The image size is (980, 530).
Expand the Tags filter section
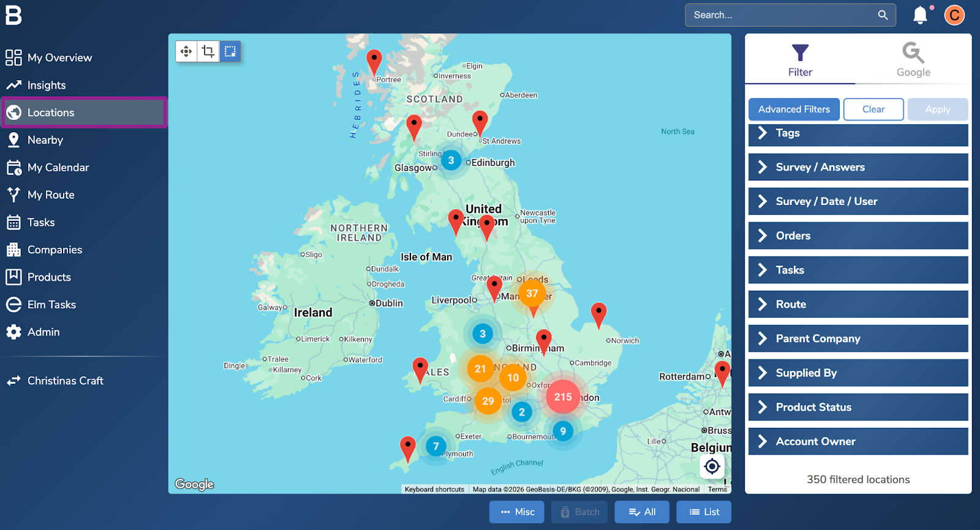click(858, 133)
